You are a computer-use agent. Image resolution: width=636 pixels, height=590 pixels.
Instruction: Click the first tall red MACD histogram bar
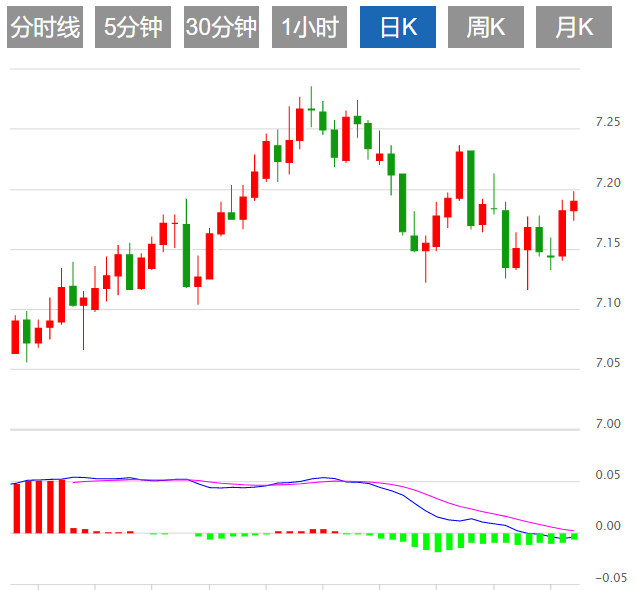[x=17, y=508]
